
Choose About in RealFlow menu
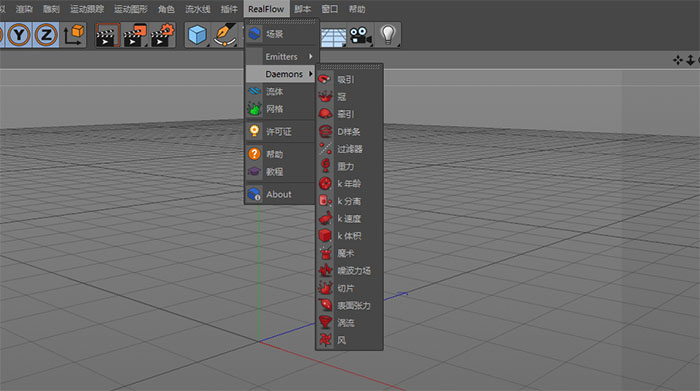pos(280,195)
